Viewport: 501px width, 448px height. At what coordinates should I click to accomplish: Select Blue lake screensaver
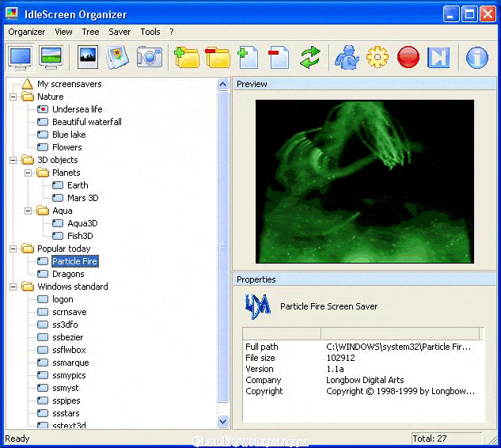(69, 135)
